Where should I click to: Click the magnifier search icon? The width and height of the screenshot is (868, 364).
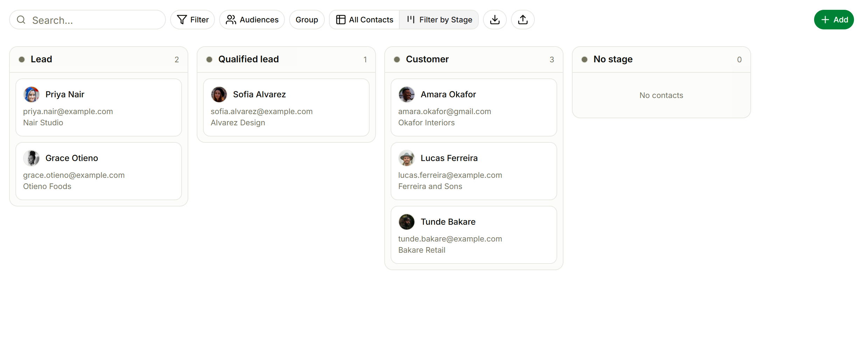[x=21, y=20]
